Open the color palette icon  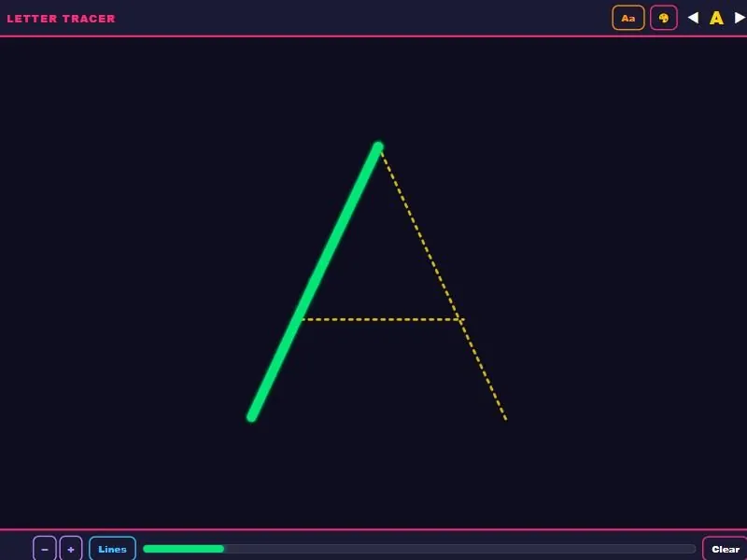pyautogui.click(x=664, y=18)
